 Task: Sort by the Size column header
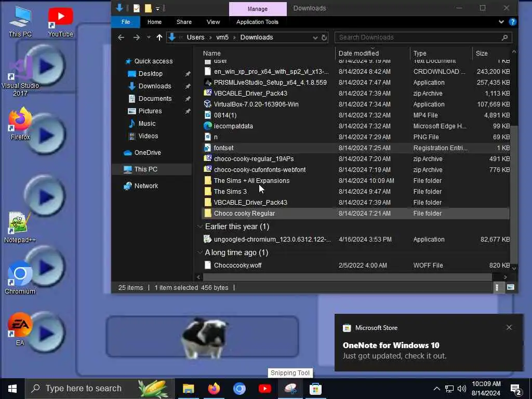tap(482, 54)
